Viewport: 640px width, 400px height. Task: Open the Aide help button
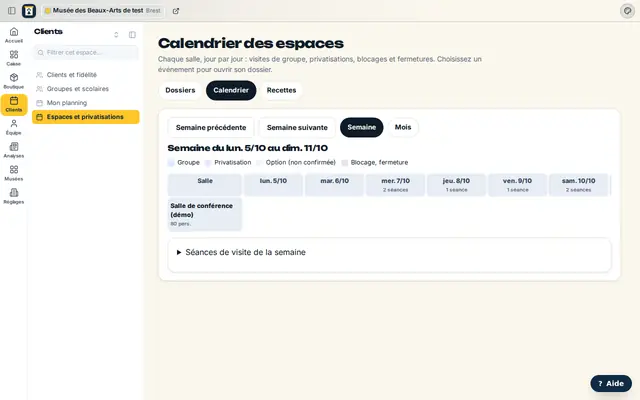point(611,384)
